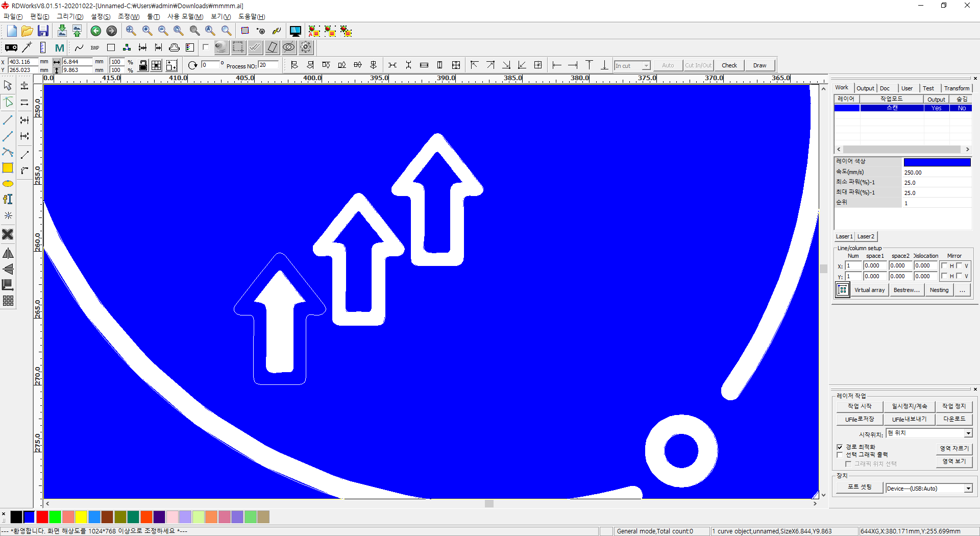
Task: Click the green Undo arrow icon
Action: point(95,31)
